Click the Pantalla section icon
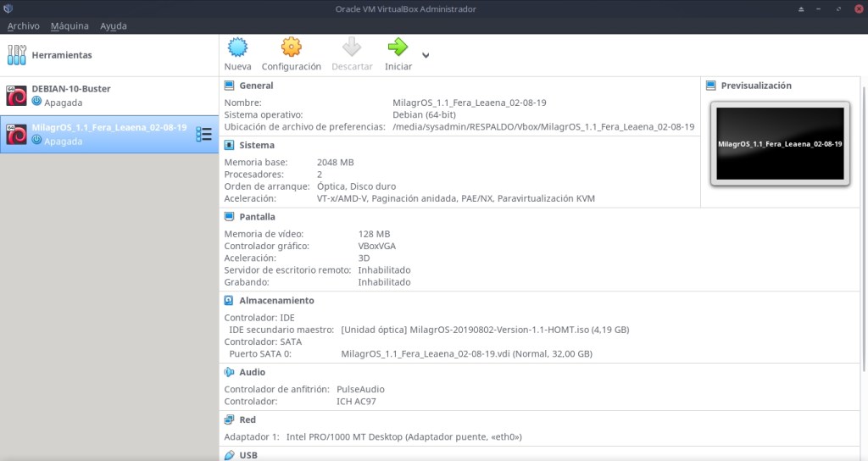This screenshot has height=461, width=868. [x=229, y=217]
